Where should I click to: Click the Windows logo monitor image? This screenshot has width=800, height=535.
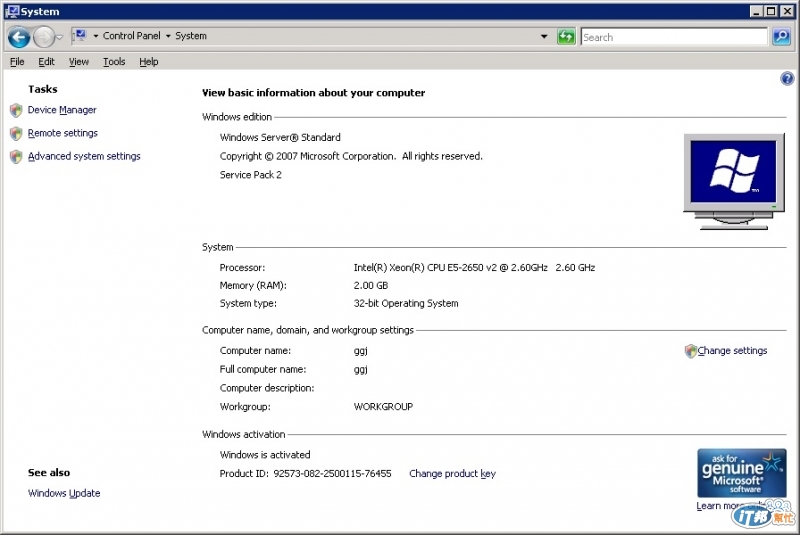(734, 181)
